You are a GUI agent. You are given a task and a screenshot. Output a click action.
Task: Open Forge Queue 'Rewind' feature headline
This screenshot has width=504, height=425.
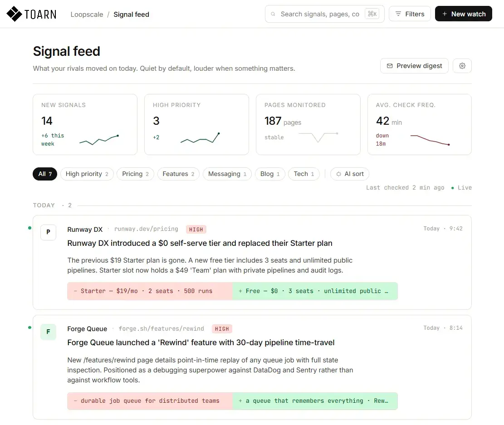tap(201, 343)
